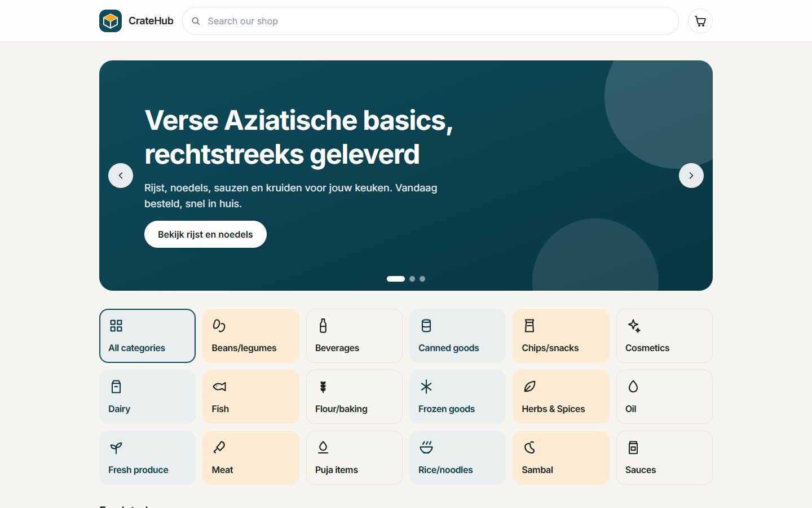Open the Flour/baking category label

pos(341,409)
